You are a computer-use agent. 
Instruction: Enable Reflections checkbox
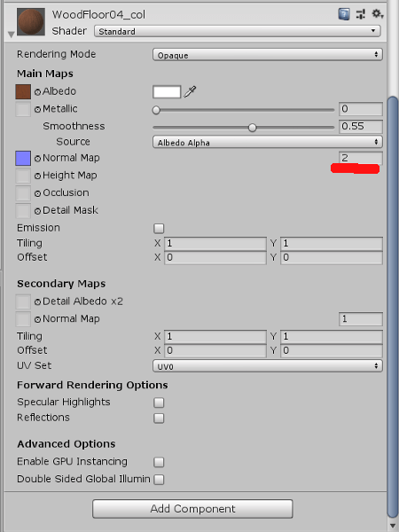159,419
